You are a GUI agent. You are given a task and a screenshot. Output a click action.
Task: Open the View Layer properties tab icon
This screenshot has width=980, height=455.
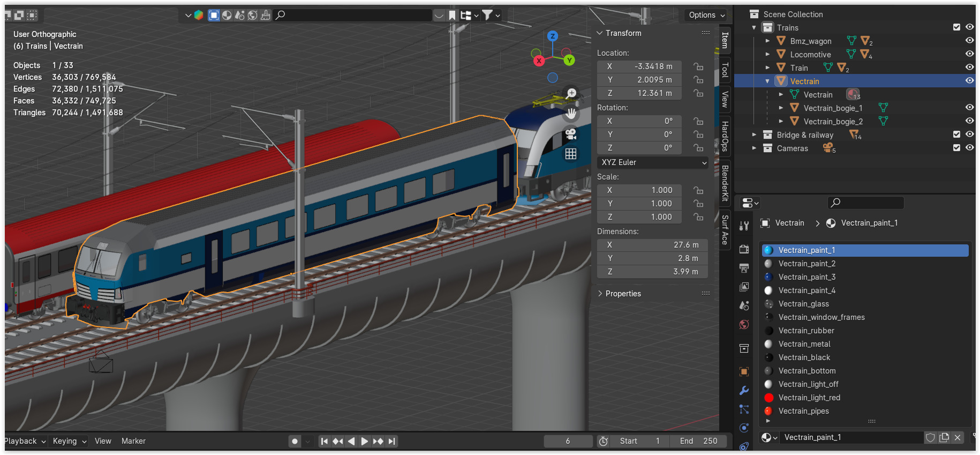[x=744, y=287]
